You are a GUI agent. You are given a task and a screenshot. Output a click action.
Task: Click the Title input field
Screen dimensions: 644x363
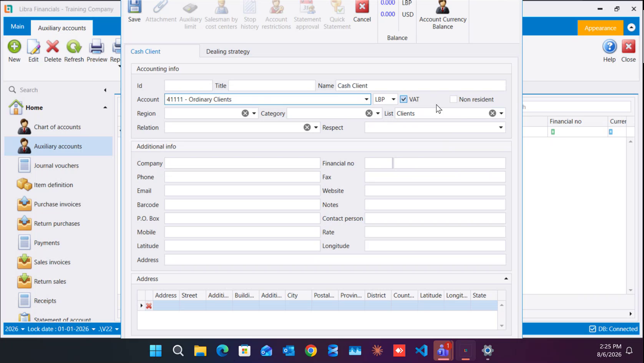coord(272,85)
